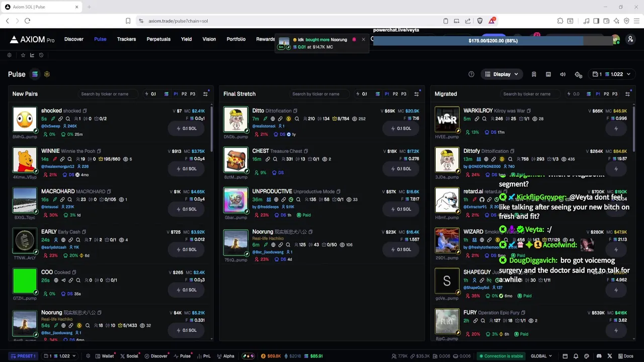Image resolution: width=644 pixels, height=362 pixels.
Task: Open the Discord icon in bottom bar
Action: pos(599,356)
